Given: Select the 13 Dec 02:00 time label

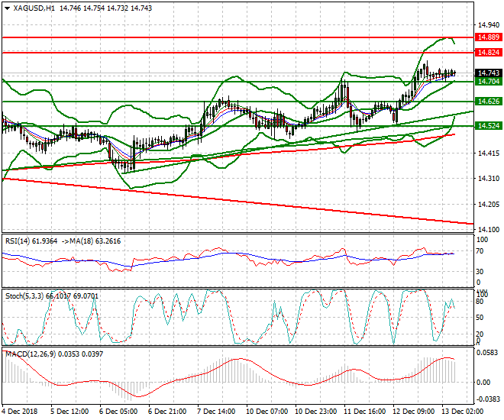Looking at the screenshot, I should pyautogui.click(x=463, y=412).
